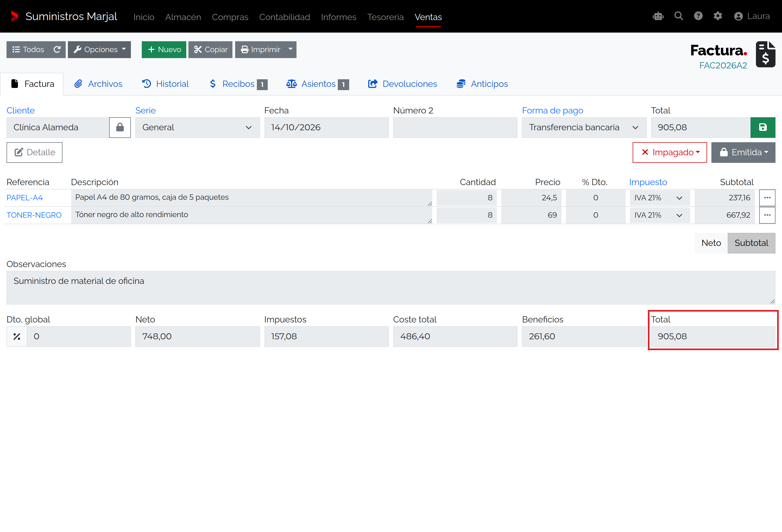Open settings gear icon in top bar
The image size is (782, 532).
pyautogui.click(x=718, y=16)
